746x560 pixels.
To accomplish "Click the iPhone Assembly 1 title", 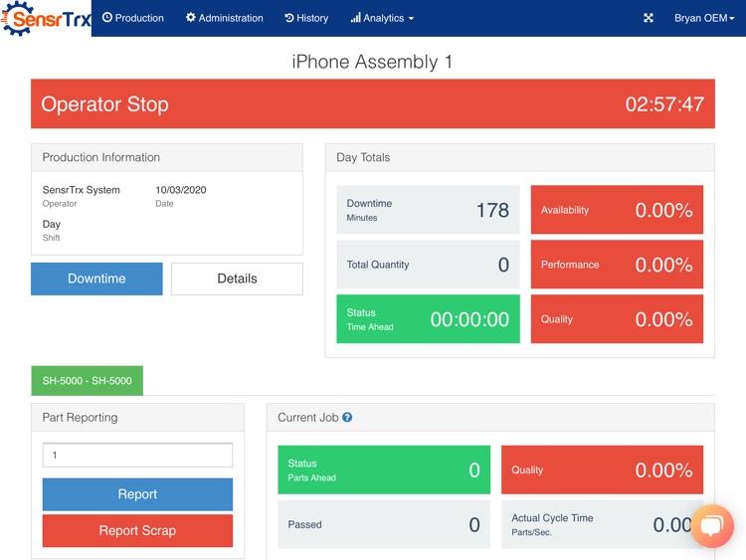I will (372, 62).
